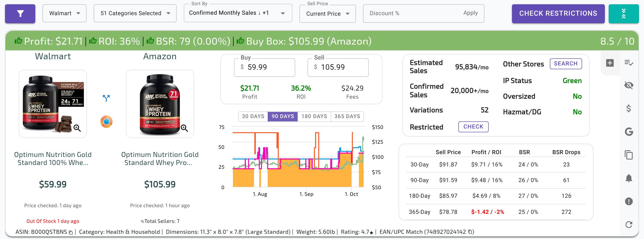The width and height of the screenshot is (644, 239).
Task: Report an issue with the exclamation icon
Action: point(629,201)
